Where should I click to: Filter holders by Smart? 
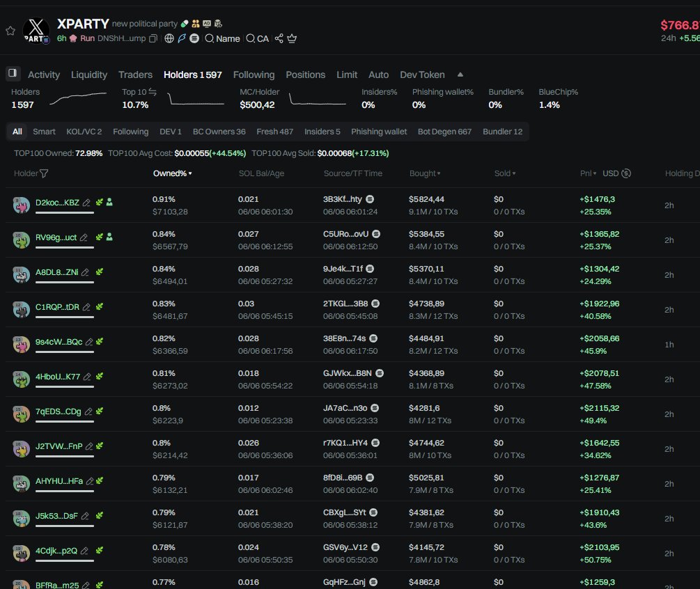[44, 132]
